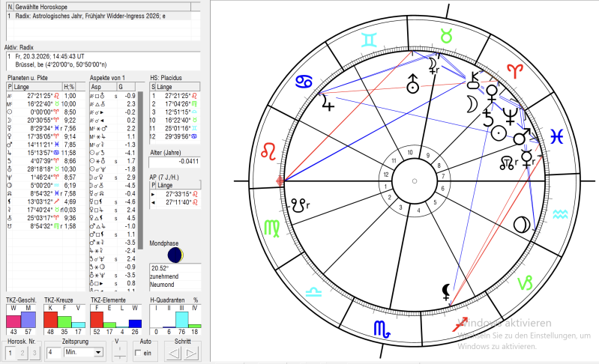Click the Jupiter glyph in the chart
Image resolution: width=599 pixels, height=364 pixels.
pyautogui.click(x=326, y=103)
